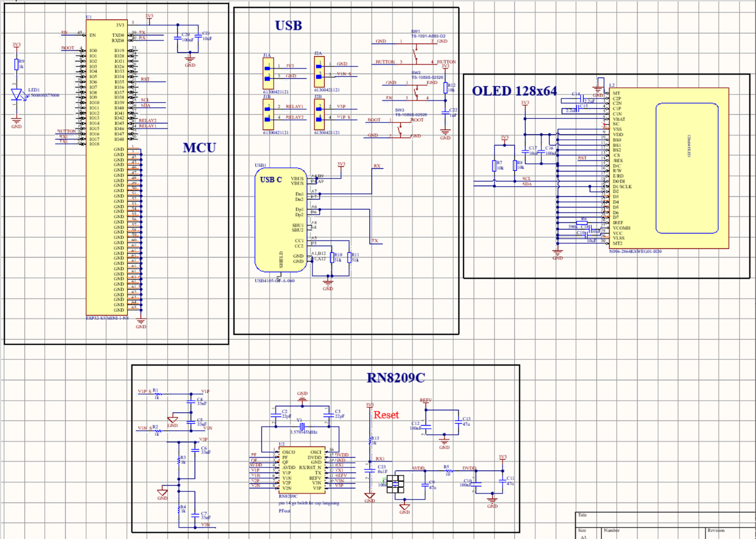
Task: Click the MCU section title
Action: (199, 148)
